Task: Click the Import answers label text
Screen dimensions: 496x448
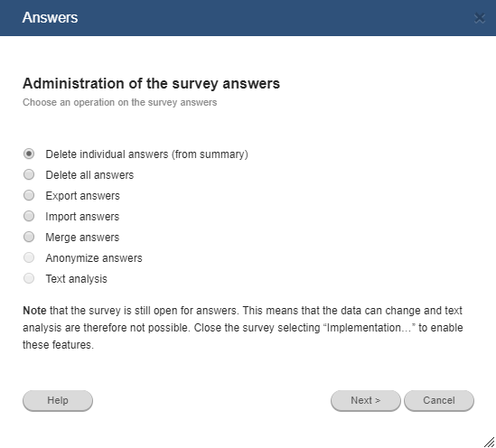Action: [x=82, y=217]
